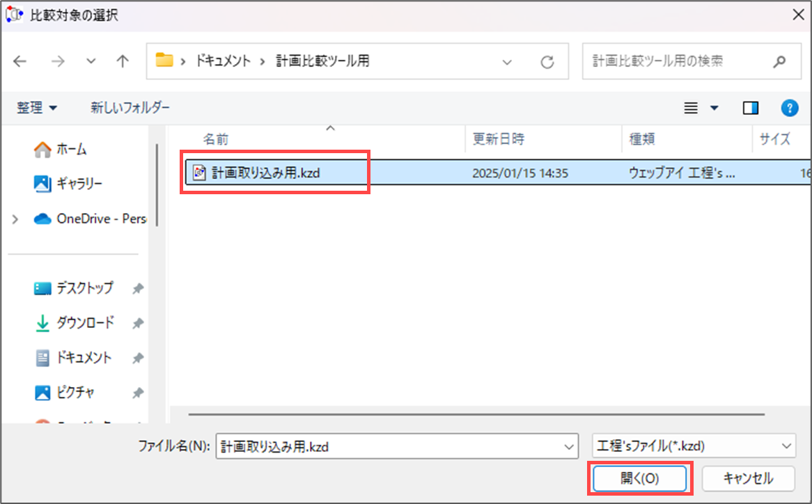Click the ファイル名 input field
Image resolution: width=812 pixels, height=504 pixels.
pos(397,446)
